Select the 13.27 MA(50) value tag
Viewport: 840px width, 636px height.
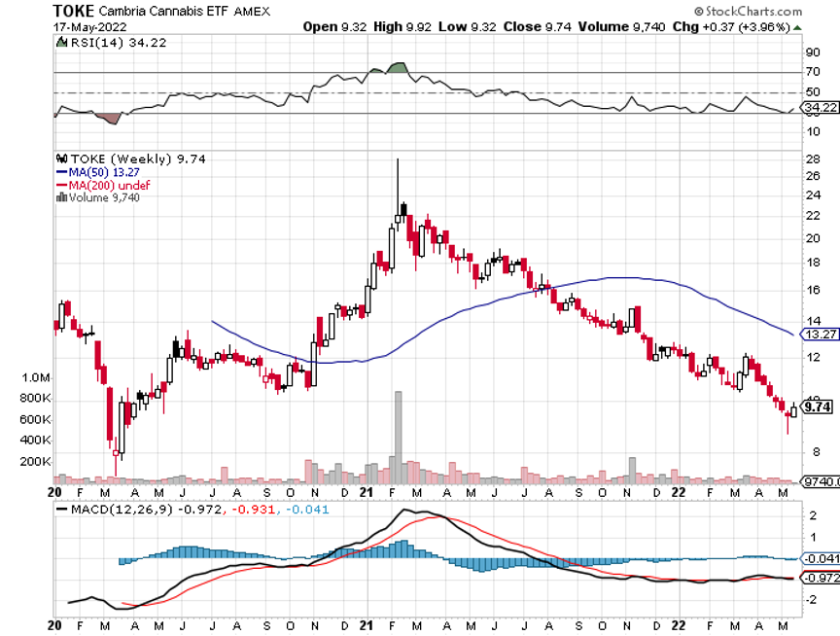(x=816, y=334)
